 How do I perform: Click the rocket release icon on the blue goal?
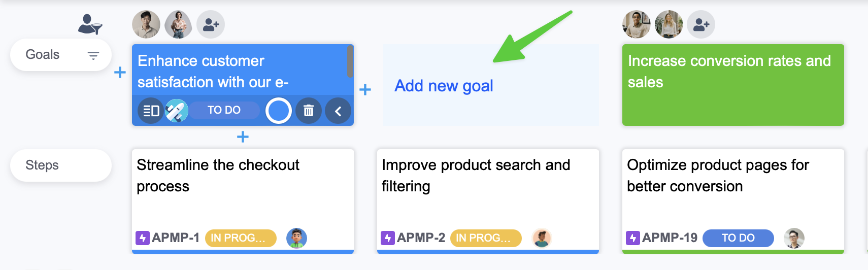177,111
